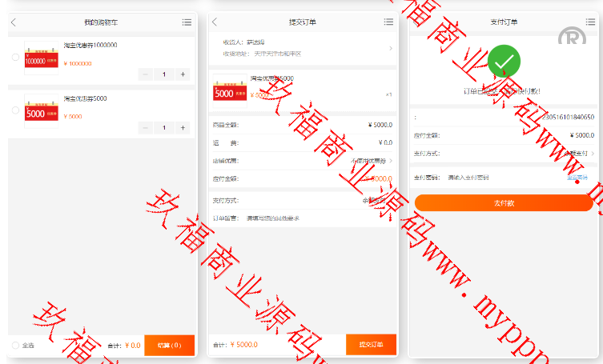
Task: Increase quantity of 淘宝优惠券1000000 with plus
Action: click(x=183, y=74)
